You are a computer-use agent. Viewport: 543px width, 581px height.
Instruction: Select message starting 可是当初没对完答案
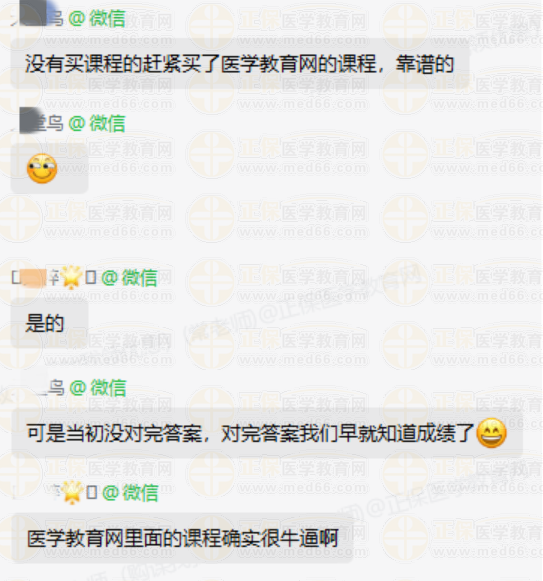point(267,433)
